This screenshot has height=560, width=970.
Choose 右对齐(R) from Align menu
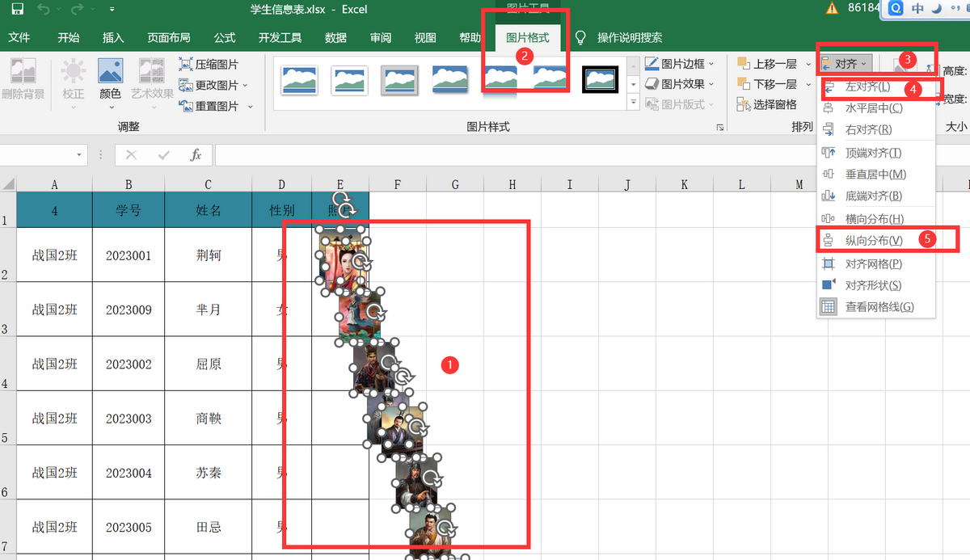[x=876, y=129]
